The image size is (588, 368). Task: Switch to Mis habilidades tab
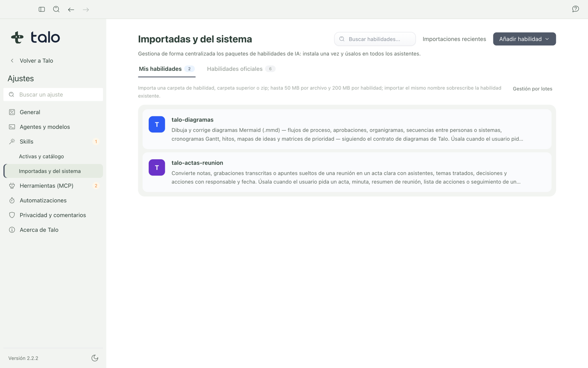pyautogui.click(x=166, y=69)
